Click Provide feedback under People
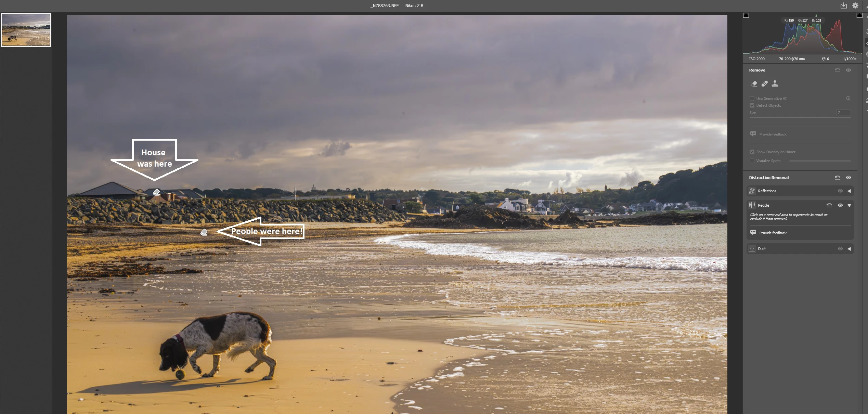Image resolution: width=868 pixels, height=414 pixels. (x=773, y=233)
